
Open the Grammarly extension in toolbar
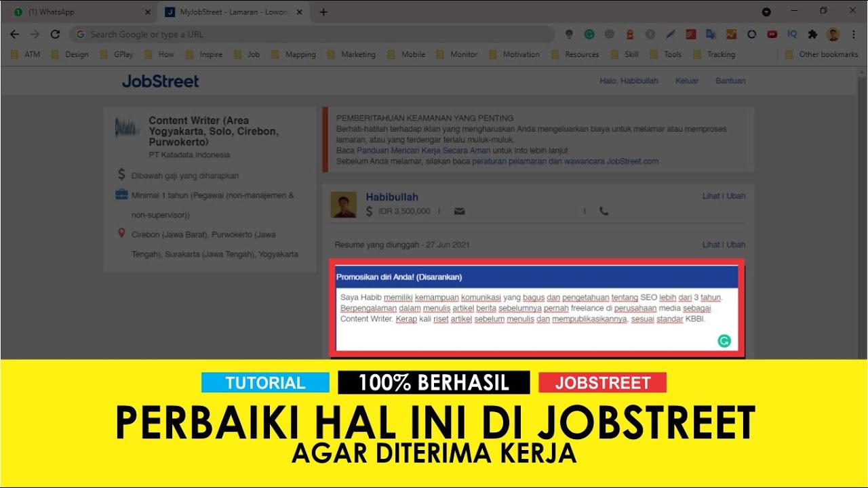point(589,34)
